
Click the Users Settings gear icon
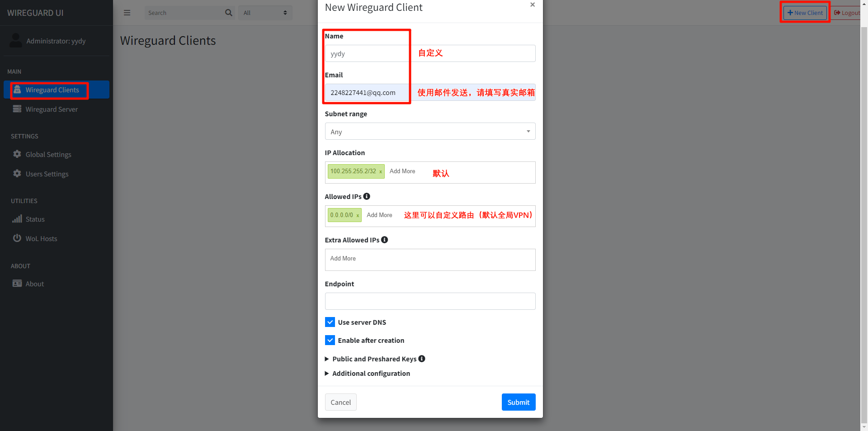[17, 173]
